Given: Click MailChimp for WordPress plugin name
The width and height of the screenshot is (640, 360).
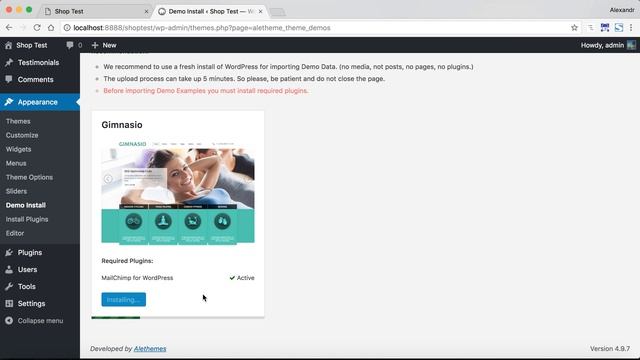Looking at the screenshot, I should click(137, 278).
